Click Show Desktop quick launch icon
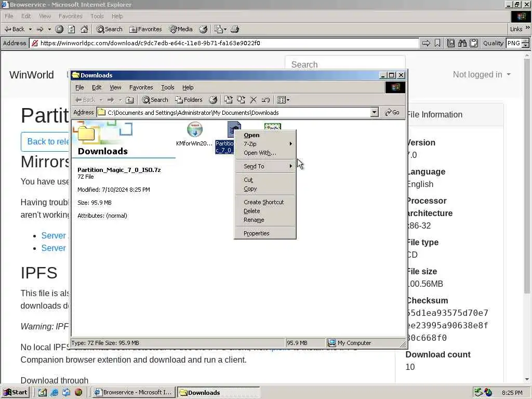 43,392
